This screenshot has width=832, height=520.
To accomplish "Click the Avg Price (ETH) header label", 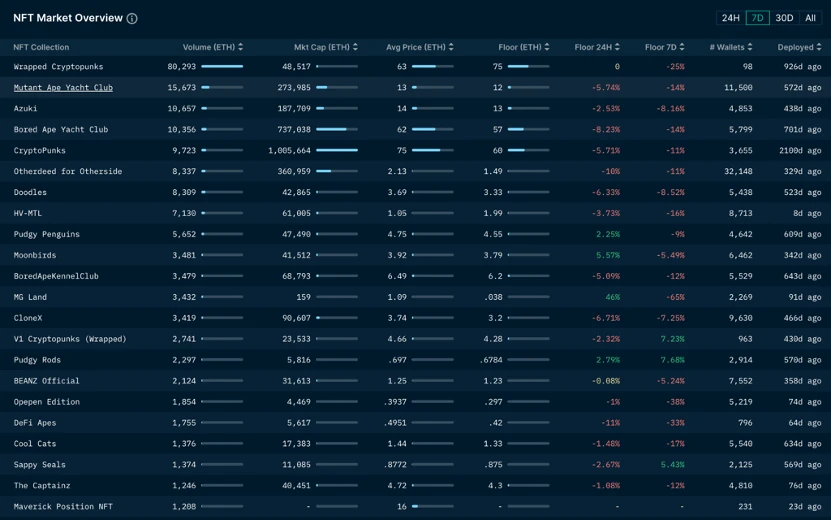I will point(415,47).
